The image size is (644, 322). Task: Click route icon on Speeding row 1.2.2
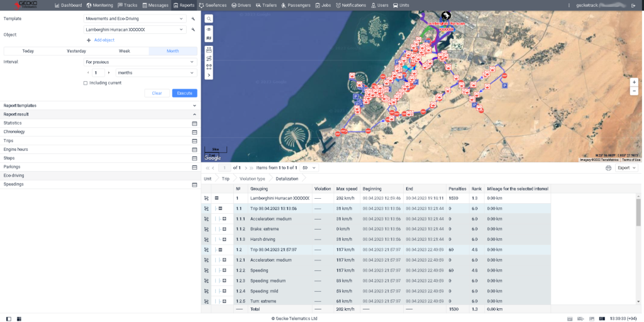pos(206,270)
